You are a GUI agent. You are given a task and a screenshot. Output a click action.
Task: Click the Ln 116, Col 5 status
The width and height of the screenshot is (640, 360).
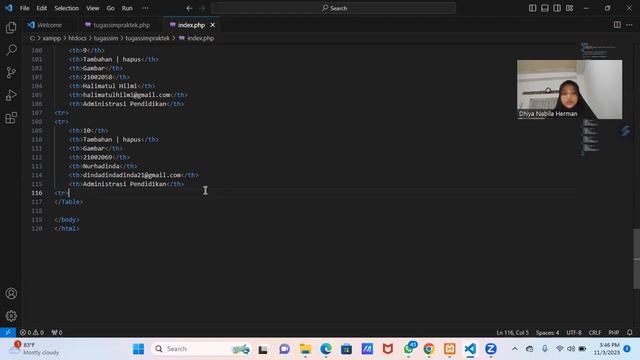(x=512, y=333)
